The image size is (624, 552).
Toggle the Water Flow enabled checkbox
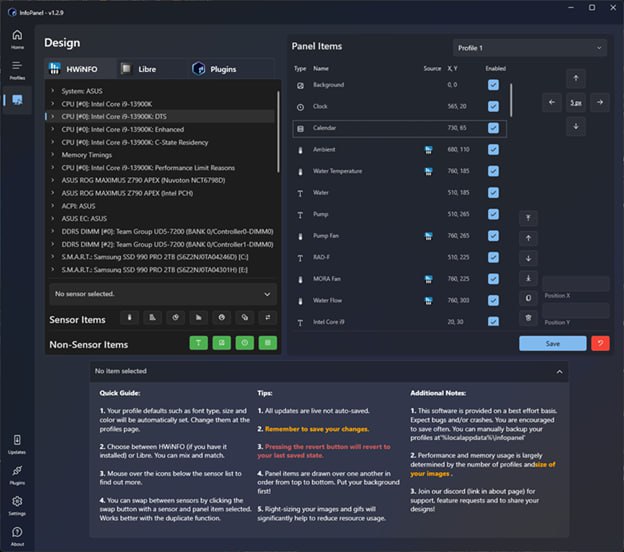[x=493, y=300]
